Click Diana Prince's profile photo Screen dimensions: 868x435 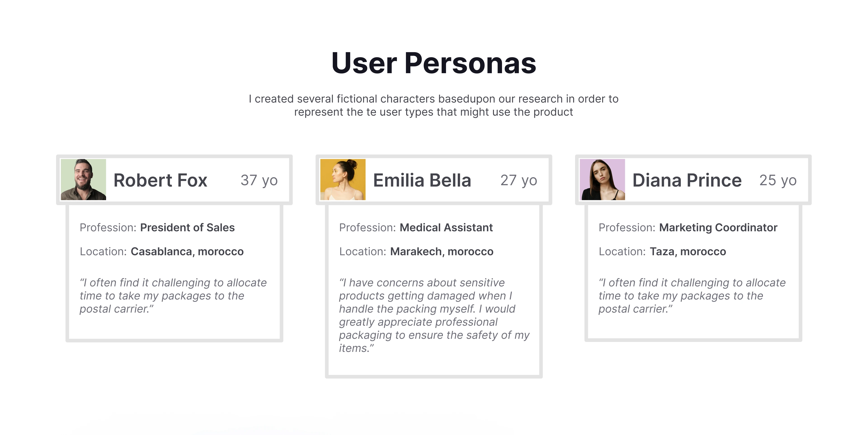[602, 180]
